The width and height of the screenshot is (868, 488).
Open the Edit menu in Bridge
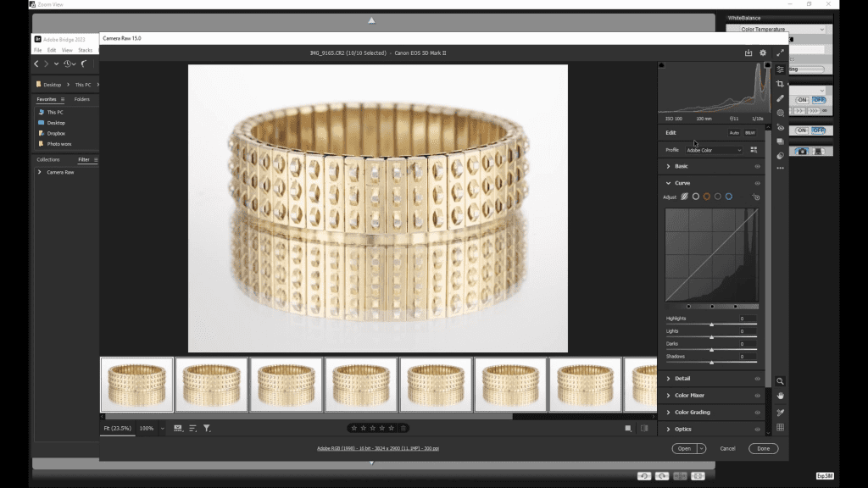52,50
